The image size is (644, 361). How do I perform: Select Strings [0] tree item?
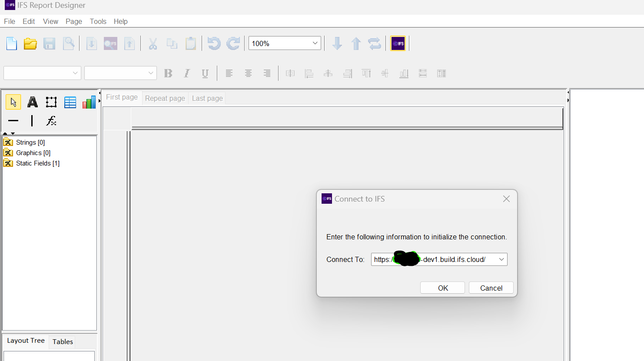click(x=30, y=142)
